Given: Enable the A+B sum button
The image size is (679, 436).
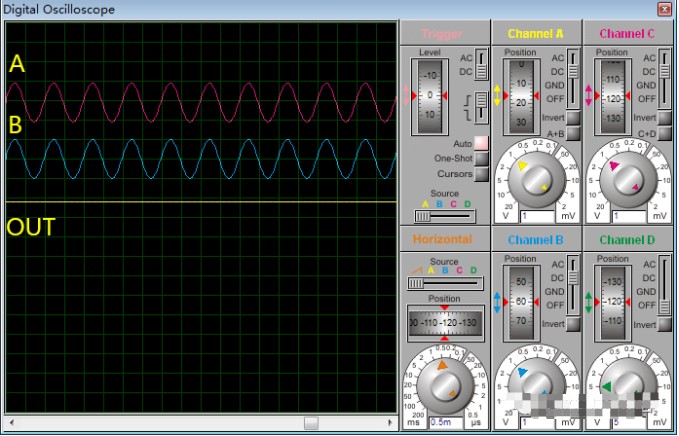Looking at the screenshot, I should click(x=573, y=133).
